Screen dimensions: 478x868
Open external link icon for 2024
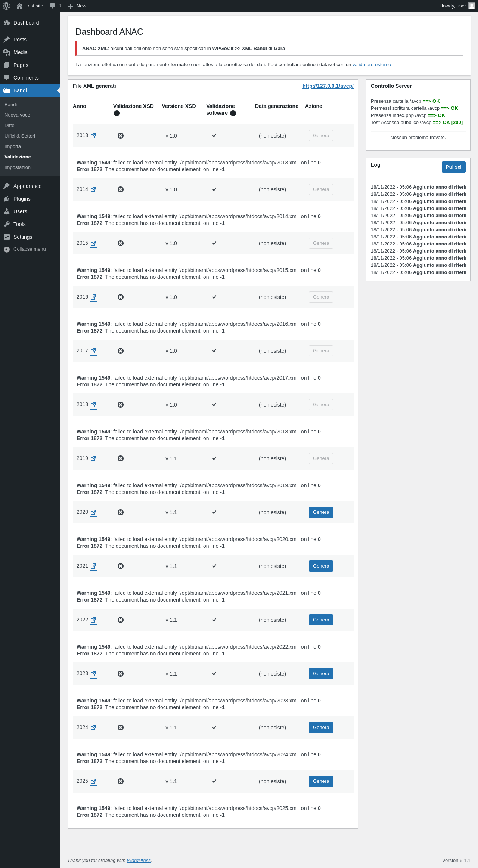(93, 728)
